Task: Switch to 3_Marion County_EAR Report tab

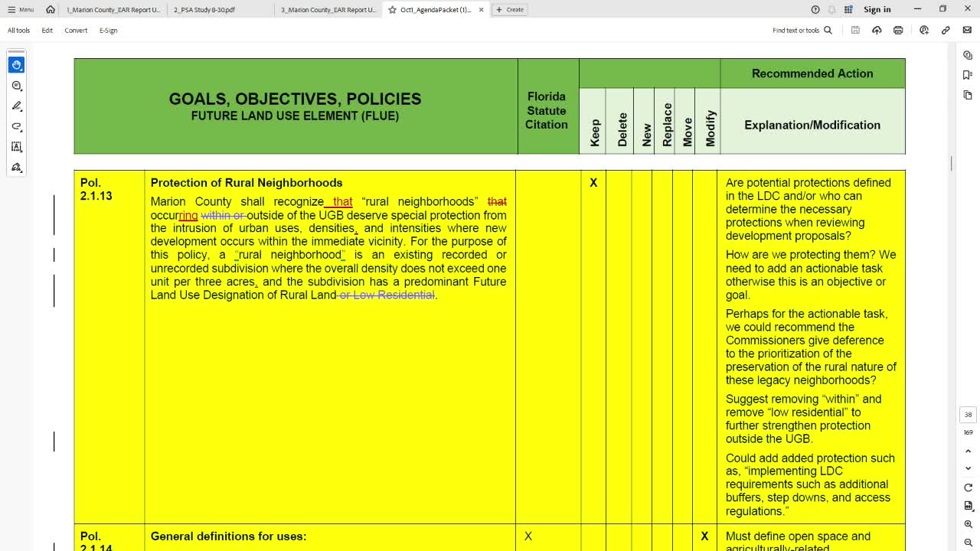Action: pyautogui.click(x=329, y=10)
